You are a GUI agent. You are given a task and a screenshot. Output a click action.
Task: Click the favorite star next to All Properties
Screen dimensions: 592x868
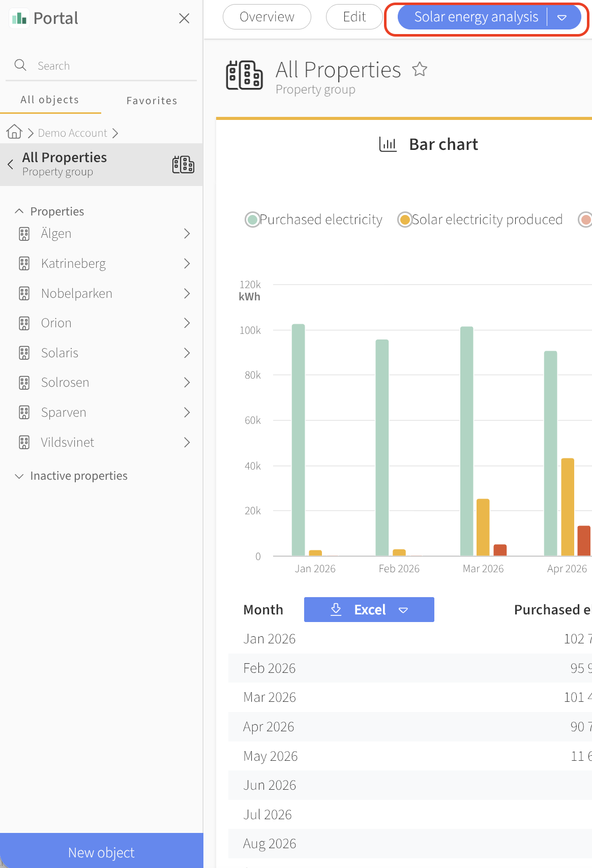pyautogui.click(x=420, y=69)
